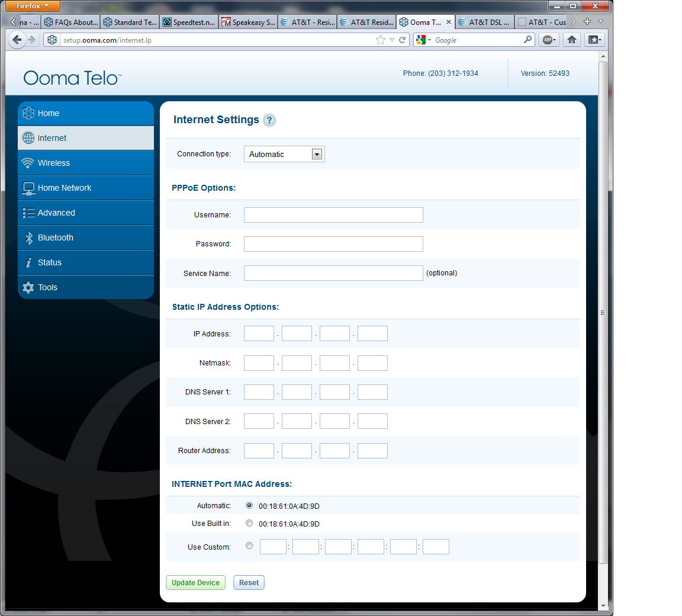Switch to the Speedtest.net browser tab
Image resolution: width=682 pixels, height=616 pixels.
point(189,22)
